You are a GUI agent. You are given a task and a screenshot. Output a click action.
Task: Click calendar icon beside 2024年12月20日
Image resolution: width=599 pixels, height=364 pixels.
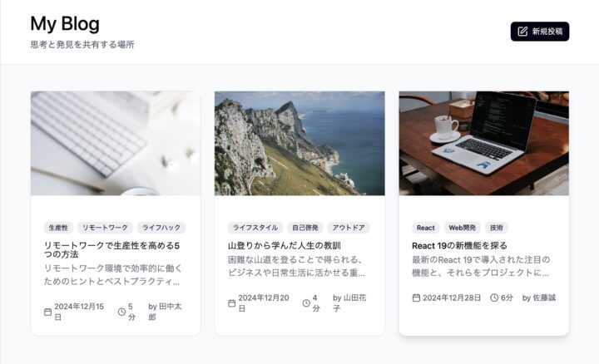(x=232, y=303)
